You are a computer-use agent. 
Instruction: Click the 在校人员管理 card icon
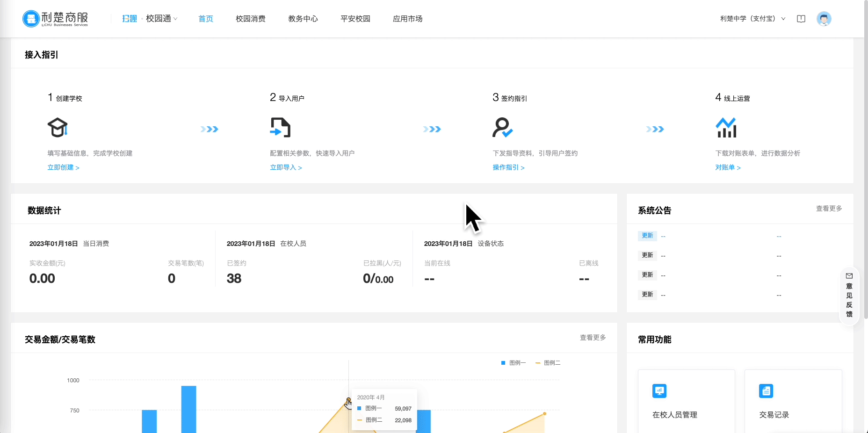click(x=659, y=390)
